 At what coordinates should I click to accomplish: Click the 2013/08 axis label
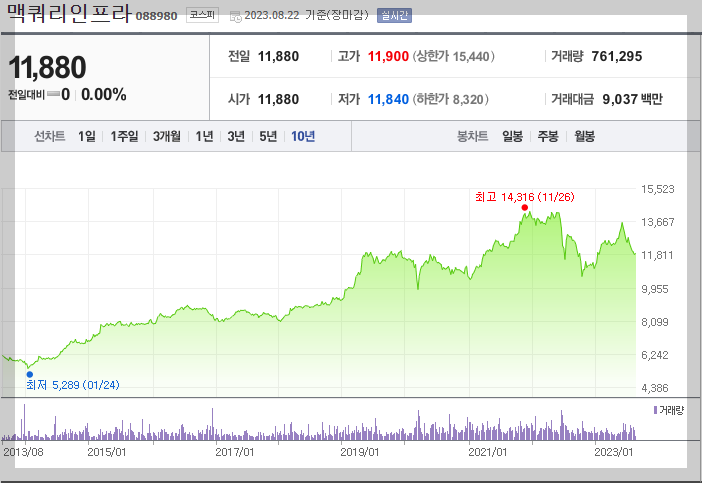tap(23, 452)
